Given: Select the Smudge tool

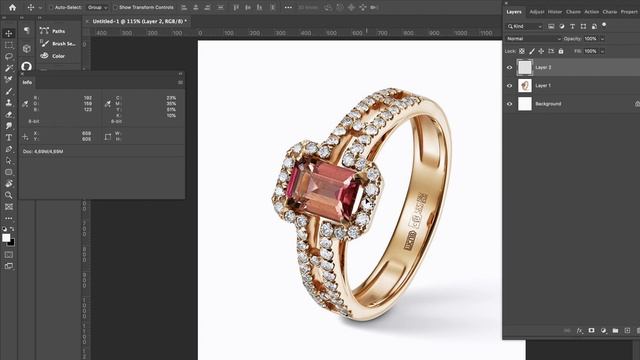Looking at the screenshot, I should click(9, 126).
